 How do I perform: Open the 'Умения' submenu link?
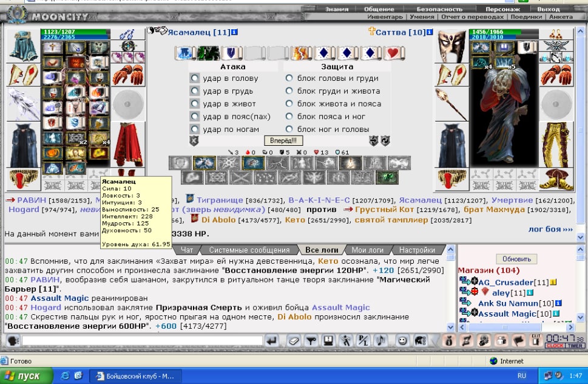422,17
